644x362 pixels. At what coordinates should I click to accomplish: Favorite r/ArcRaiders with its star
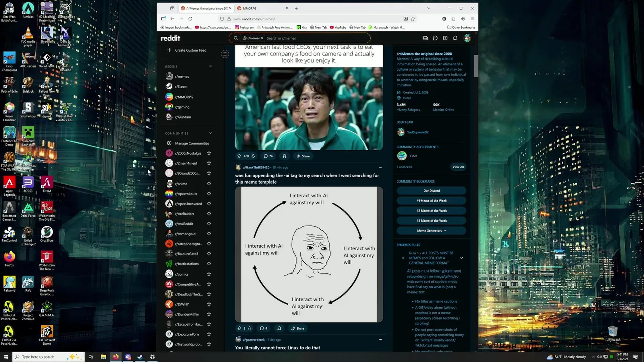pyautogui.click(x=209, y=214)
